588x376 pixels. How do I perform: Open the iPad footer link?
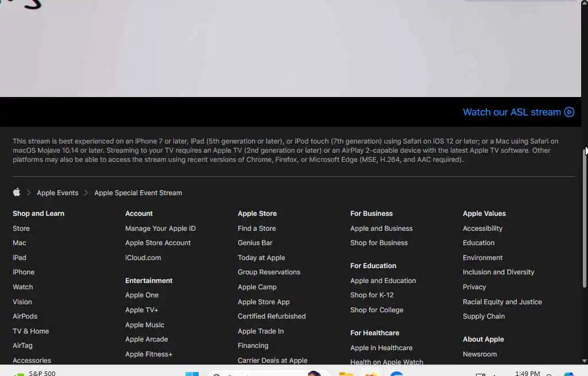tap(19, 258)
